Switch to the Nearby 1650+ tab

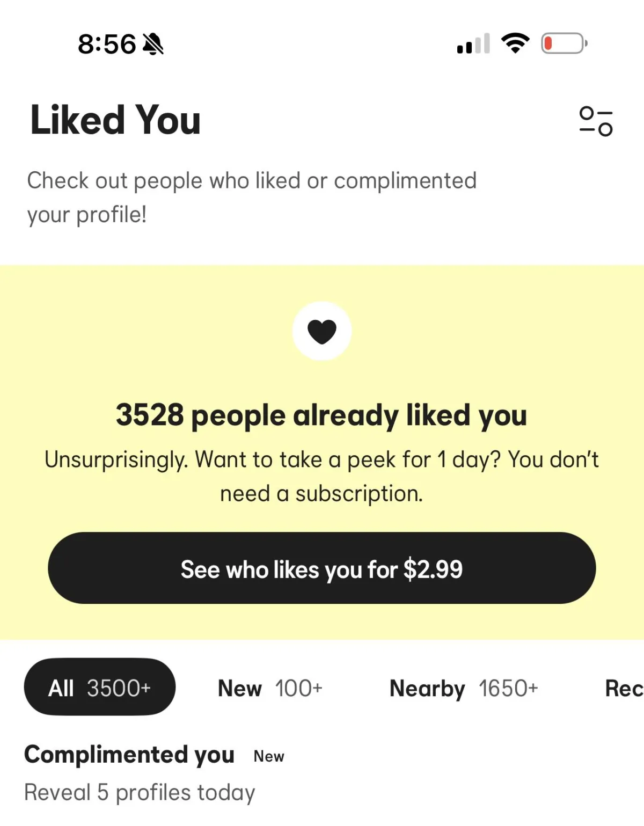(464, 688)
